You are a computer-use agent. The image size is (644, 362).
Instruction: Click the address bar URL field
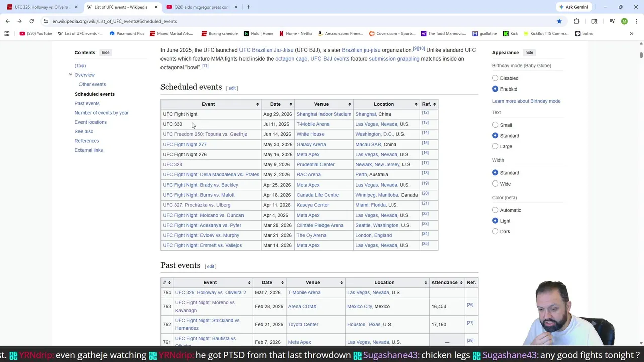coord(302,21)
